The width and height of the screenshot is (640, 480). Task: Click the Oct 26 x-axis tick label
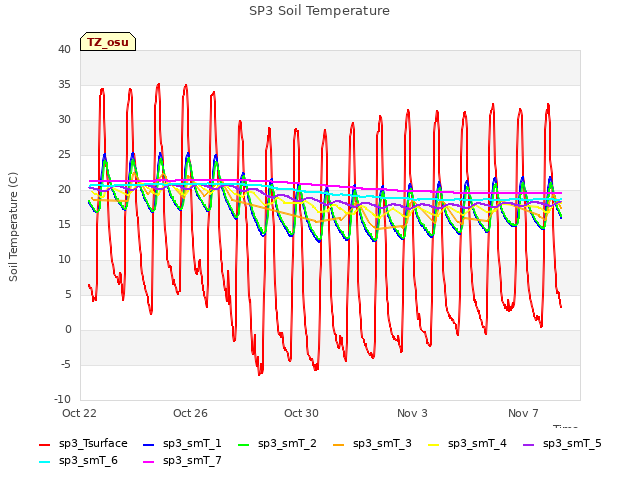point(190,413)
